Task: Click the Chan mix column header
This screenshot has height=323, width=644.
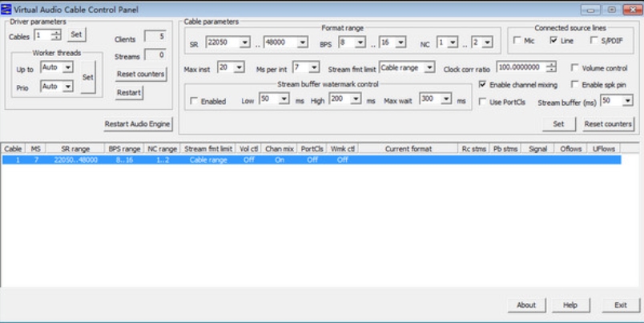Action: (x=280, y=149)
